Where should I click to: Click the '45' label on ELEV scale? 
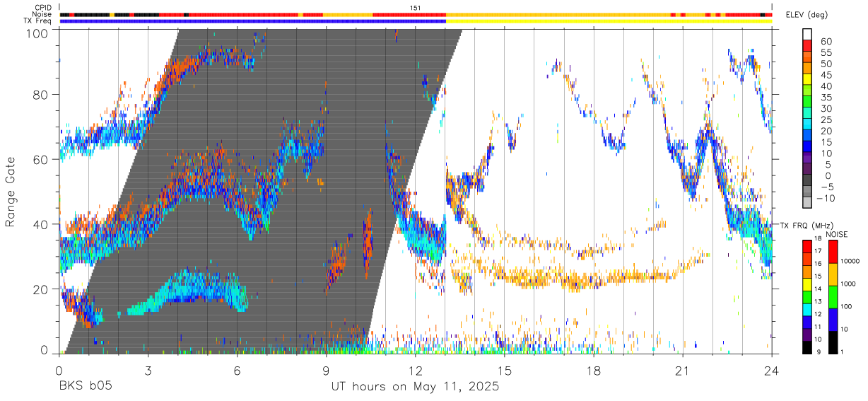(825, 75)
